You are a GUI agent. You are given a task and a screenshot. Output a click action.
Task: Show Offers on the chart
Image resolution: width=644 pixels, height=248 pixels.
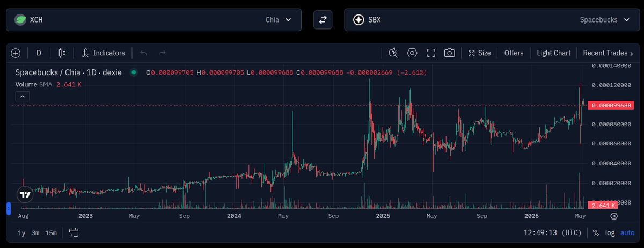(x=514, y=53)
